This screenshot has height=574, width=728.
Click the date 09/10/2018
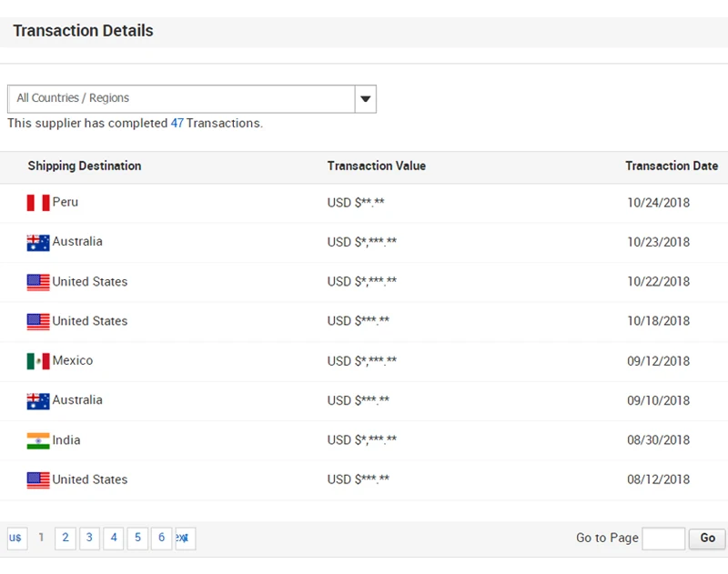tap(658, 400)
